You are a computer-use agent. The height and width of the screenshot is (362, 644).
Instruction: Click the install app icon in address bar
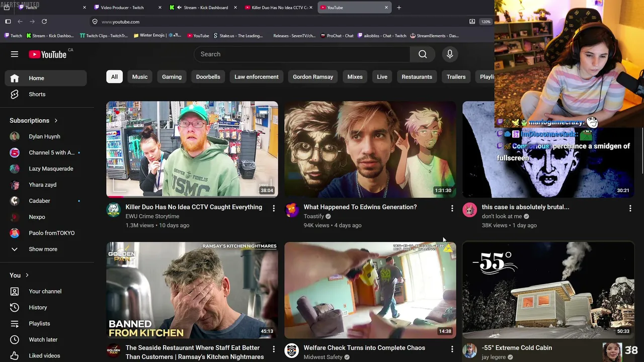coord(472,22)
